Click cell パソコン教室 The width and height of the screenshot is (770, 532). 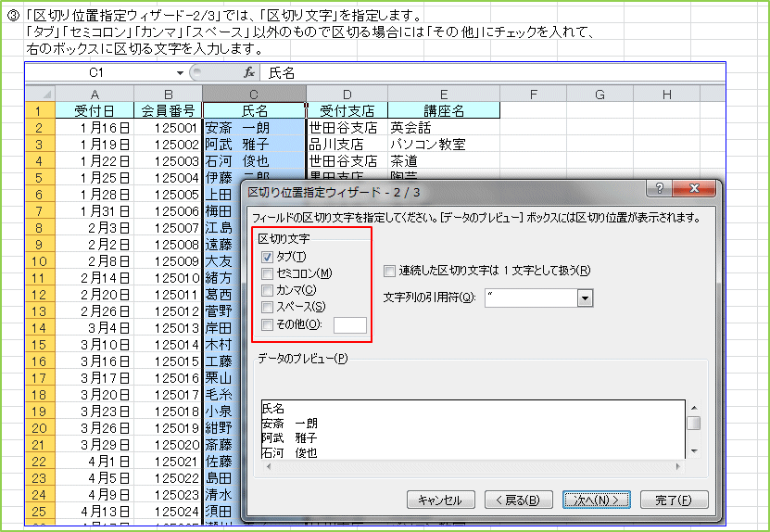[444, 145]
